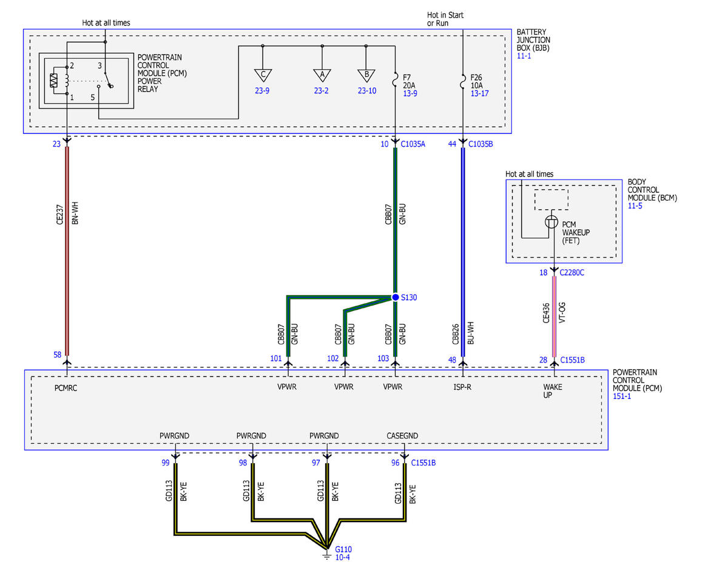Image resolution: width=728 pixels, height=562 pixels.
Task: Click pin number 103
Action: click(x=383, y=358)
